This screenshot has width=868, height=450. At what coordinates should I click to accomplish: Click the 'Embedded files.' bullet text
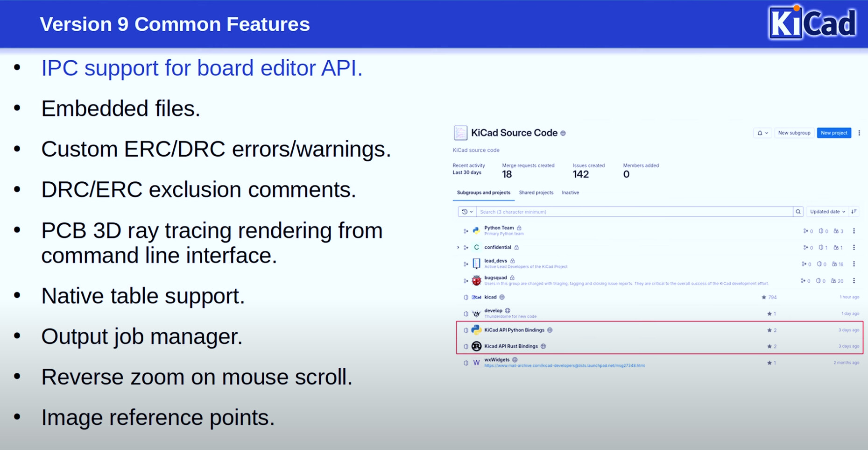tap(120, 108)
